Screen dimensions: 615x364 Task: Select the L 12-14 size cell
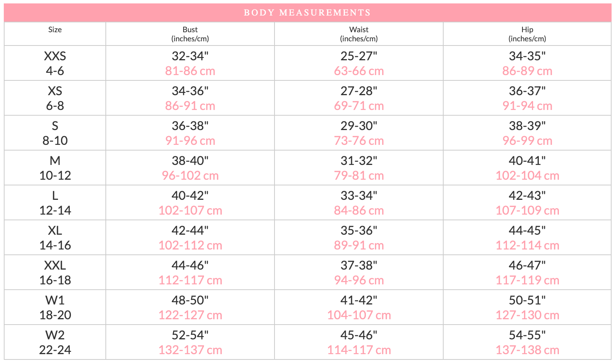pos(55,203)
